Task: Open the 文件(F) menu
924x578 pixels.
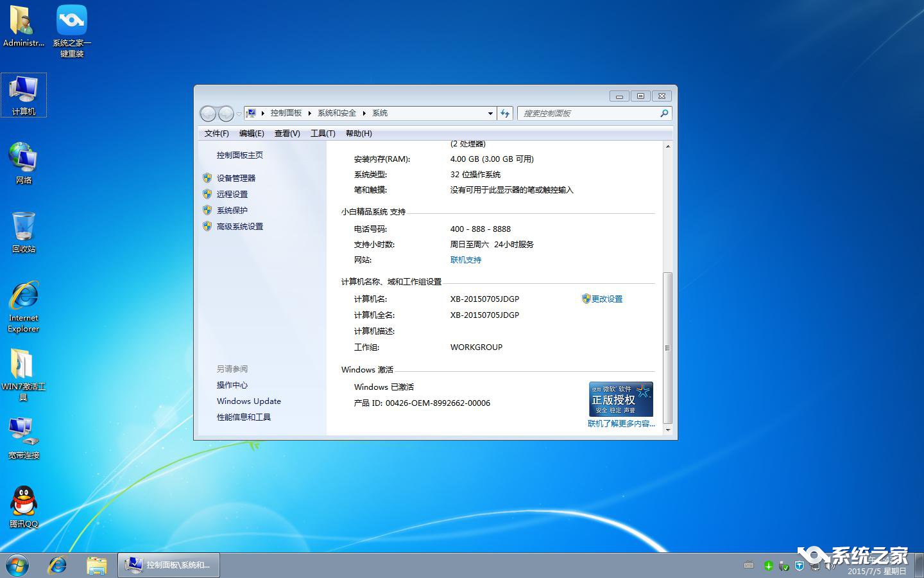Action: point(216,134)
